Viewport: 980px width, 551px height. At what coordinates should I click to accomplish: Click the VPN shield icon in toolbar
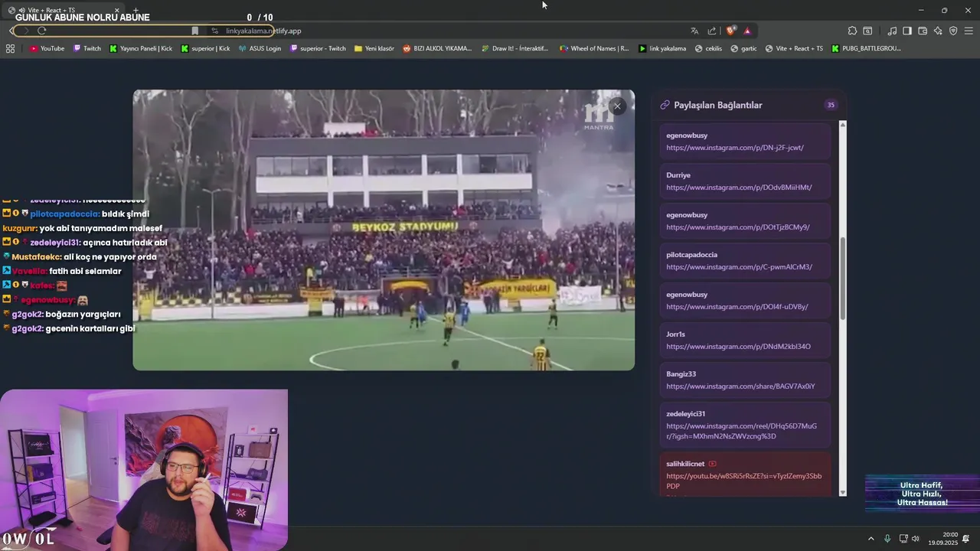tap(953, 31)
